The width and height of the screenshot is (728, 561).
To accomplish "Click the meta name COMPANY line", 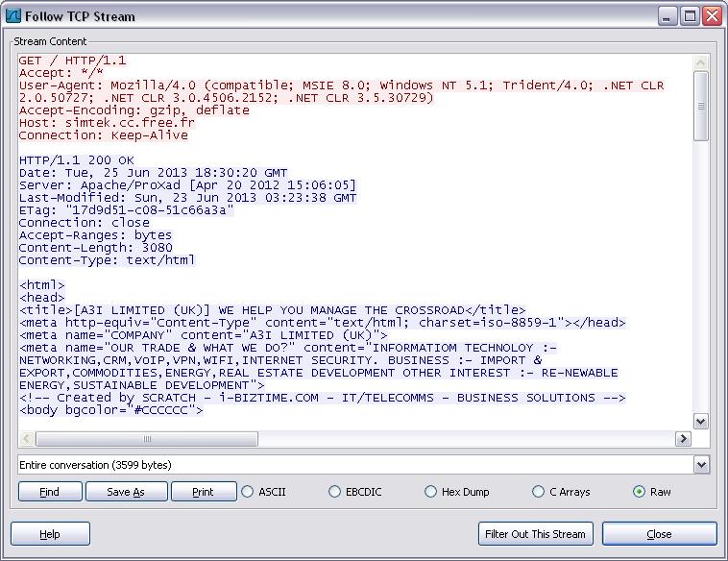I will [x=204, y=335].
